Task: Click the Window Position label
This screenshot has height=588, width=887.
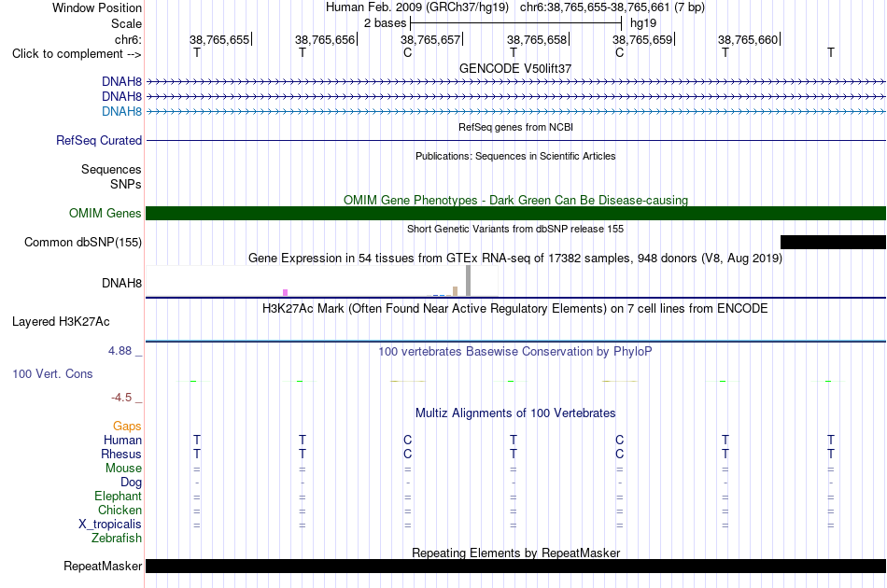Action: click(x=97, y=7)
